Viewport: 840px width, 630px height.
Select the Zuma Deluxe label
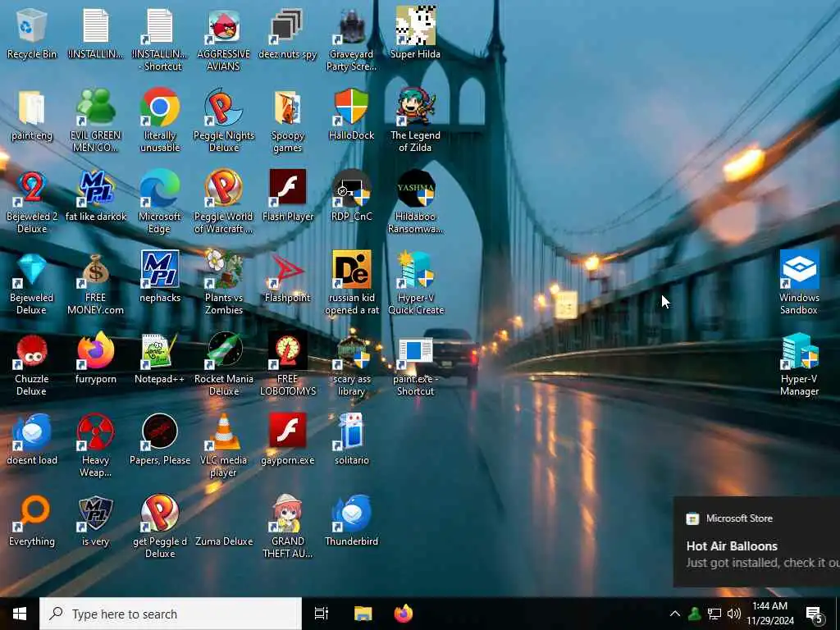pyautogui.click(x=224, y=541)
